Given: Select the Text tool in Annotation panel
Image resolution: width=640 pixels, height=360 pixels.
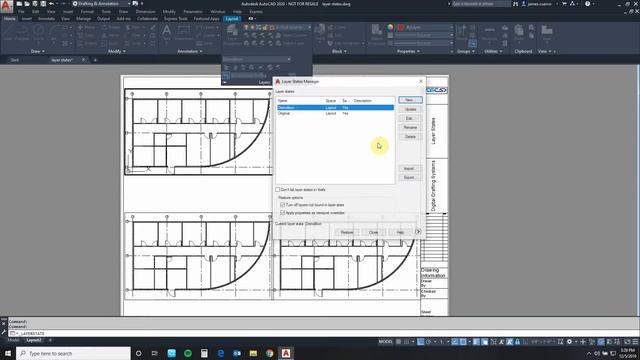Looking at the screenshot, I should point(167,33).
